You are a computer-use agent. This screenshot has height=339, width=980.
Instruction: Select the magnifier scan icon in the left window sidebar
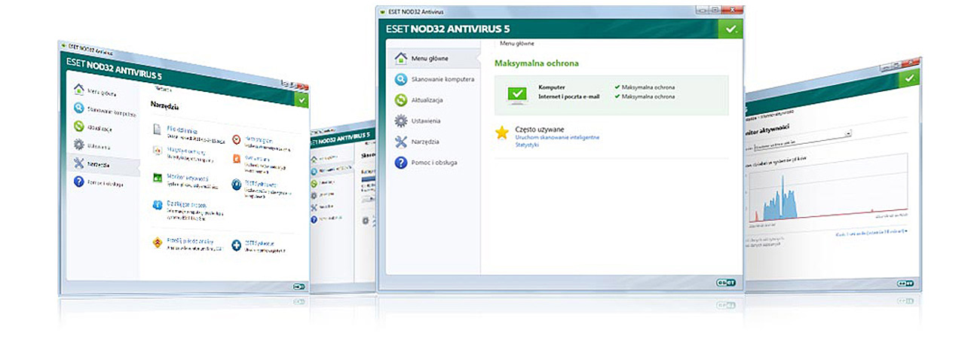78,109
